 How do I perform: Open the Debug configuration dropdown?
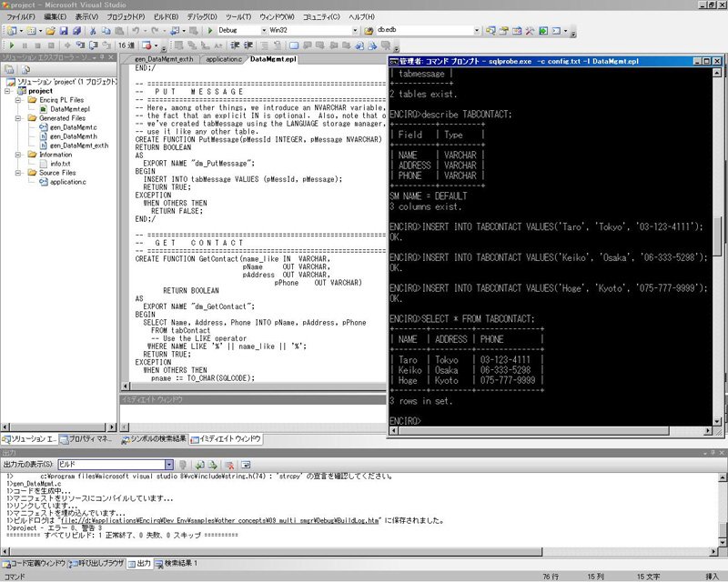[264, 31]
